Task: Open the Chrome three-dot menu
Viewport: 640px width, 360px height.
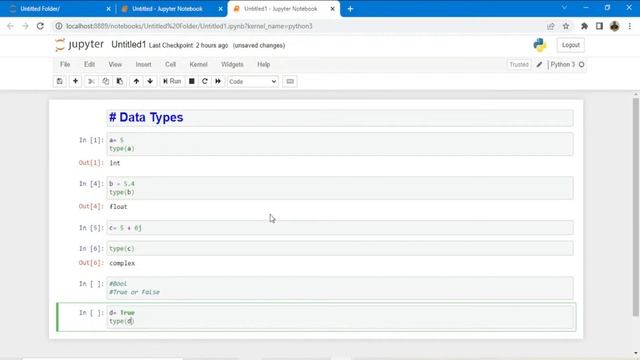Action: [x=630, y=26]
